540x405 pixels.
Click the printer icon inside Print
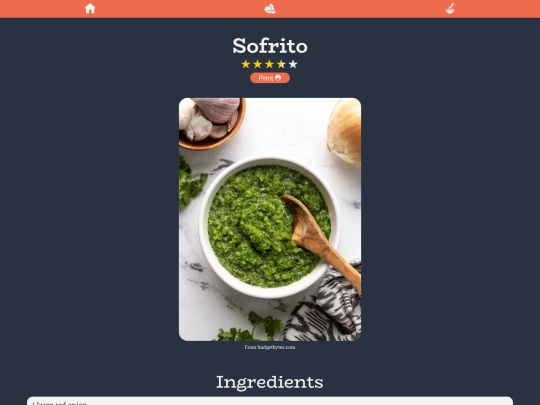click(278, 78)
